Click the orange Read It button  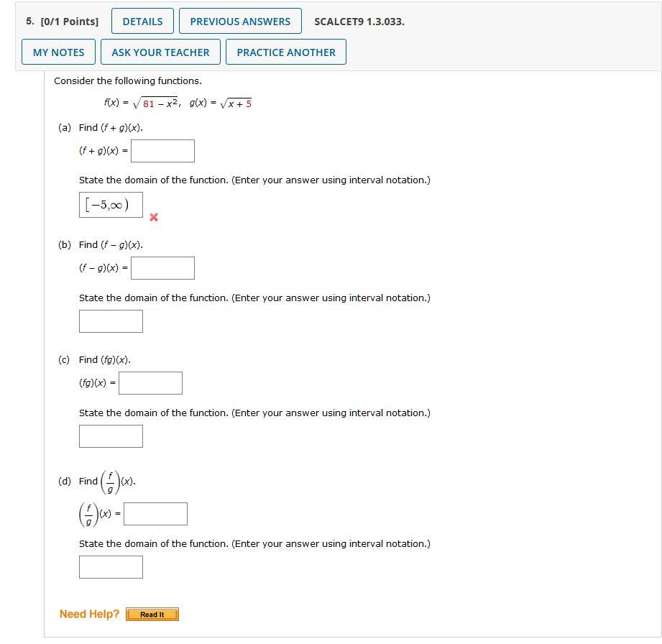tap(152, 614)
